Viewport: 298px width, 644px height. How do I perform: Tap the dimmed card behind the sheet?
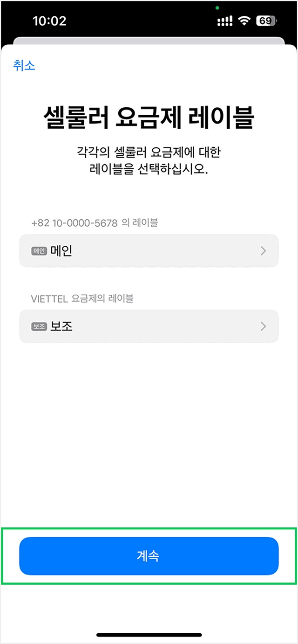coord(149,41)
